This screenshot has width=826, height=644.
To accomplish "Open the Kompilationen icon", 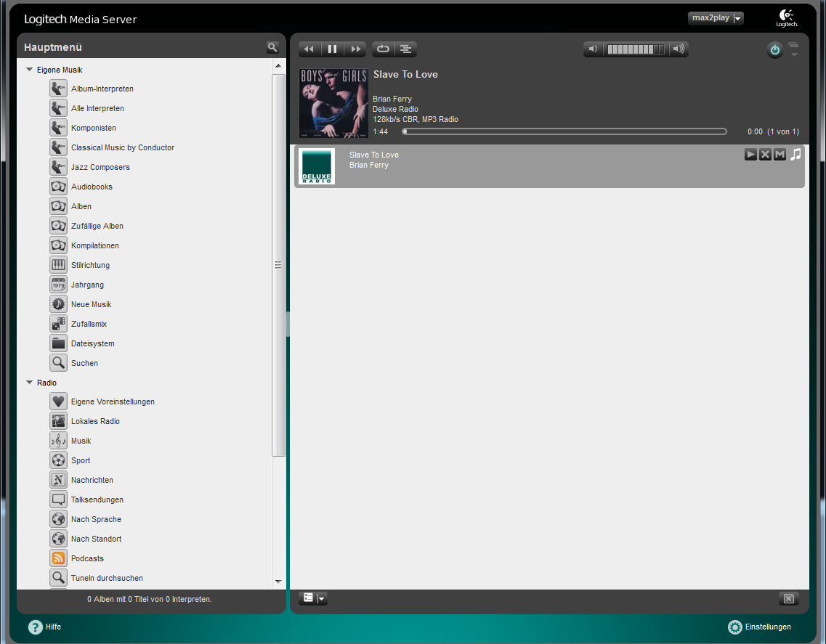I will [x=58, y=245].
